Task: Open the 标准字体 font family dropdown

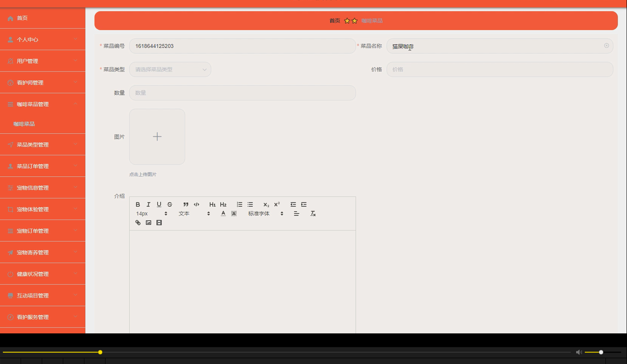Action: pyautogui.click(x=266, y=213)
